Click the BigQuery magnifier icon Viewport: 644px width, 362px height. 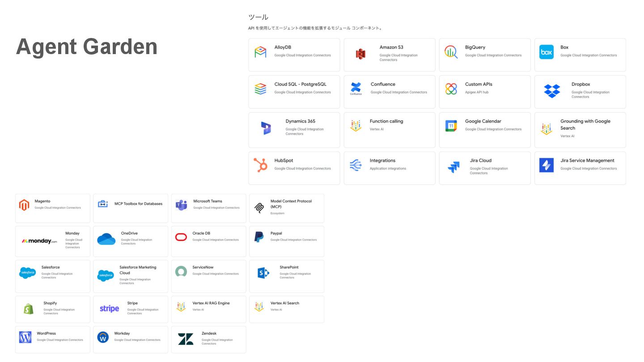pos(451,52)
